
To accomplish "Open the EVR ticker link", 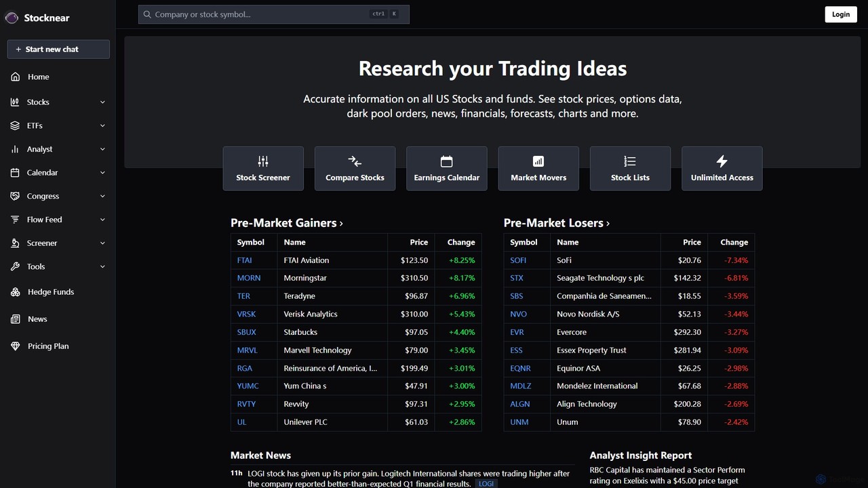I will click(517, 332).
